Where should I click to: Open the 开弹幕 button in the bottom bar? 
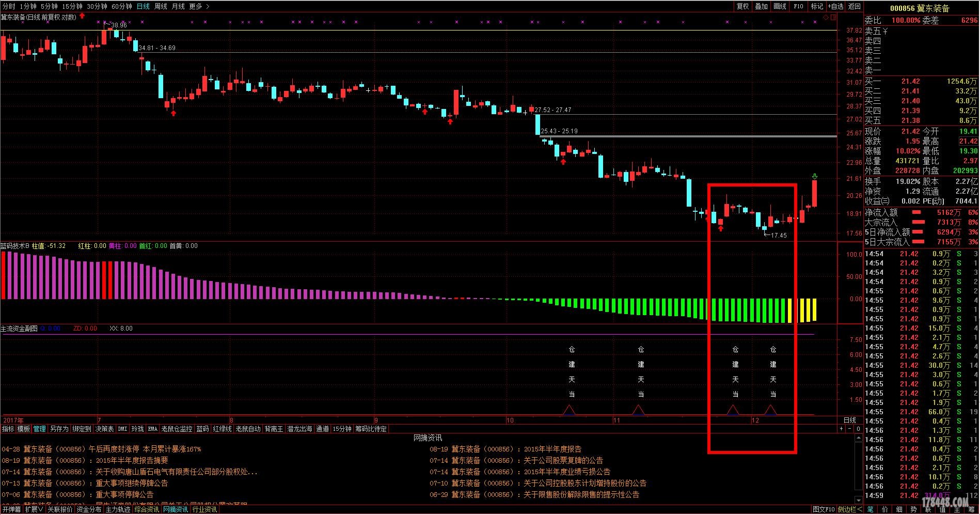point(11,509)
